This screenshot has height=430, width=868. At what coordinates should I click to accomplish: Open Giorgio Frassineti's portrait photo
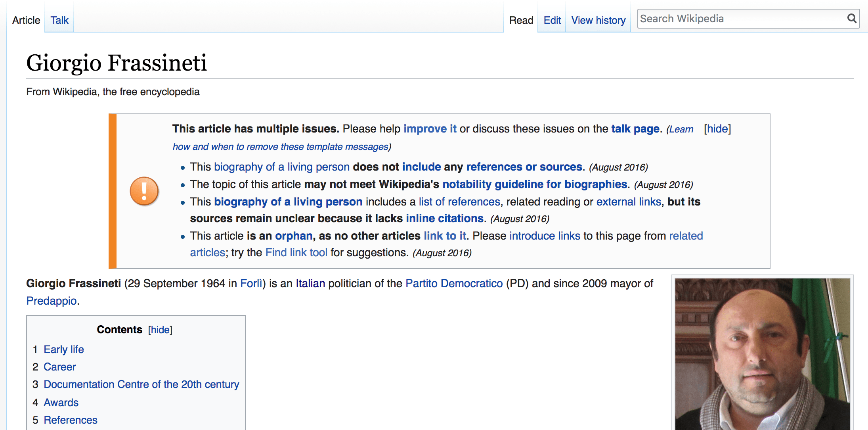coord(763,354)
